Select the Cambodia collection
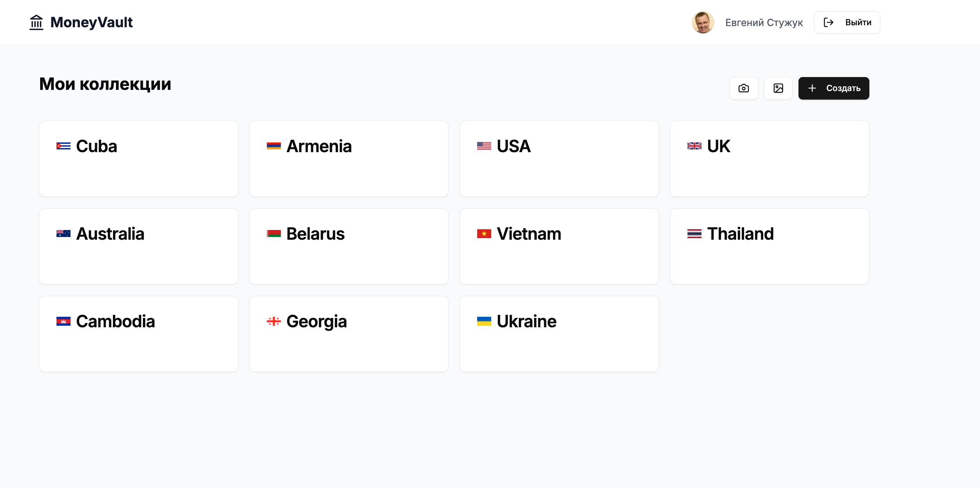This screenshot has height=488, width=980. click(138, 334)
